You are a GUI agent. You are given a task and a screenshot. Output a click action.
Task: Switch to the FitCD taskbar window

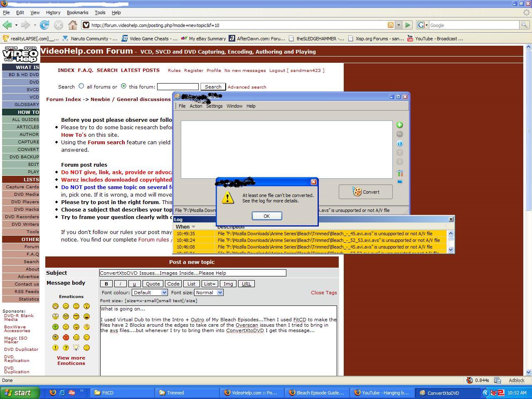tap(122, 392)
